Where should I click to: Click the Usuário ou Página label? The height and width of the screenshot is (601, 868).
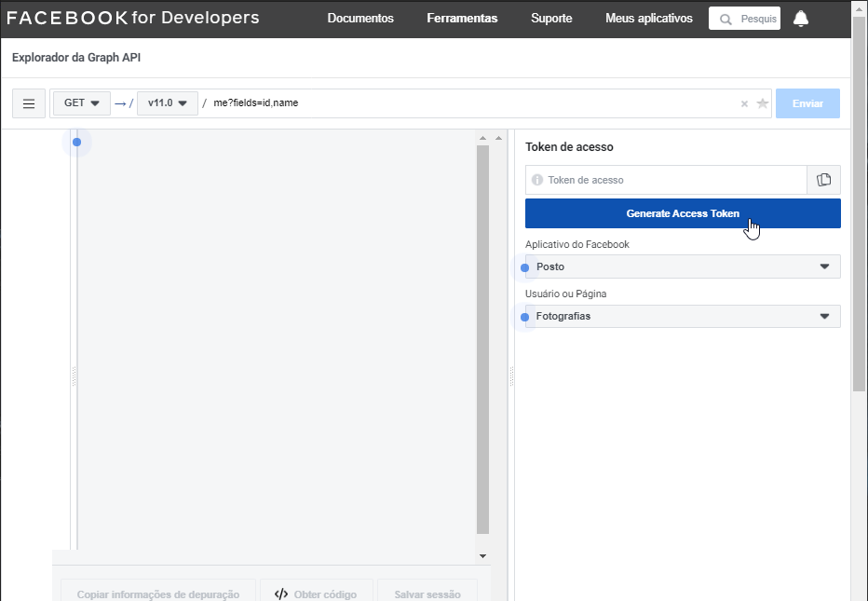pyautogui.click(x=565, y=294)
